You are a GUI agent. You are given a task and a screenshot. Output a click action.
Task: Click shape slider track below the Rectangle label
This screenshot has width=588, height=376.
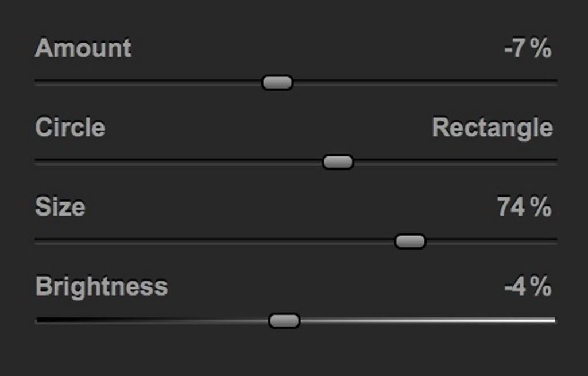click(x=492, y=162)
